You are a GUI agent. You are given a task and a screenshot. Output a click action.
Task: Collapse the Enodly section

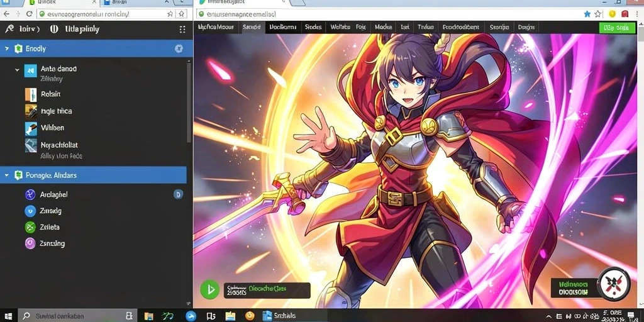pos(6,49)
